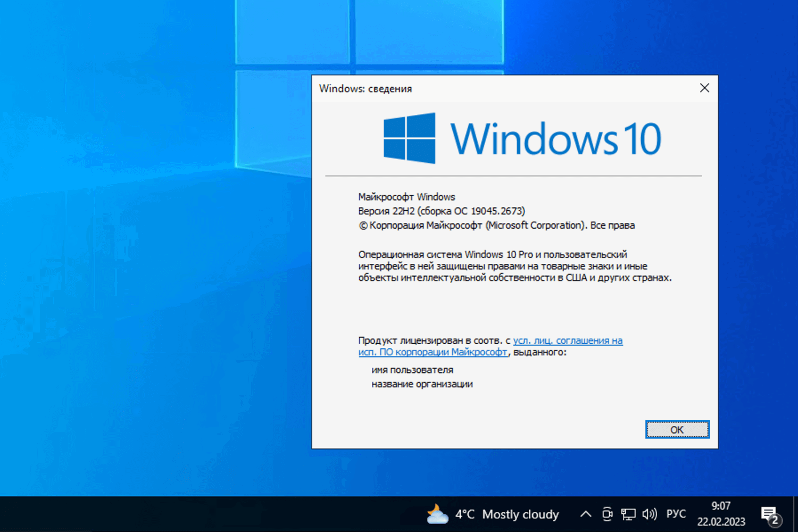Open the volume control in system tray
The height and width of the screenshot is (532, 798).
(649, 514)
